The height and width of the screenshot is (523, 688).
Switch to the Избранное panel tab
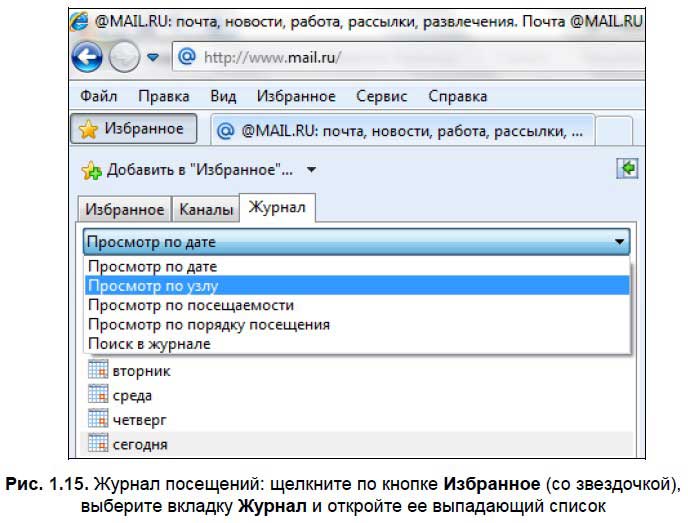point(125,209)
